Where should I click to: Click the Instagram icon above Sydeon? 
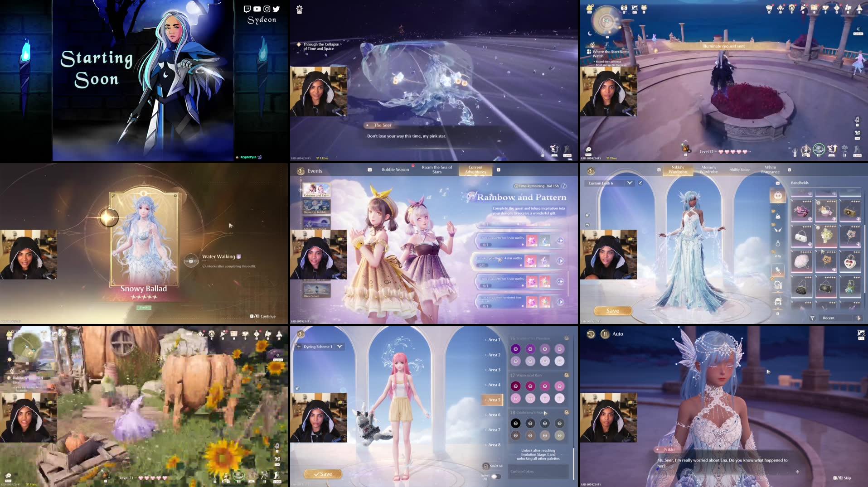point(267,9)
